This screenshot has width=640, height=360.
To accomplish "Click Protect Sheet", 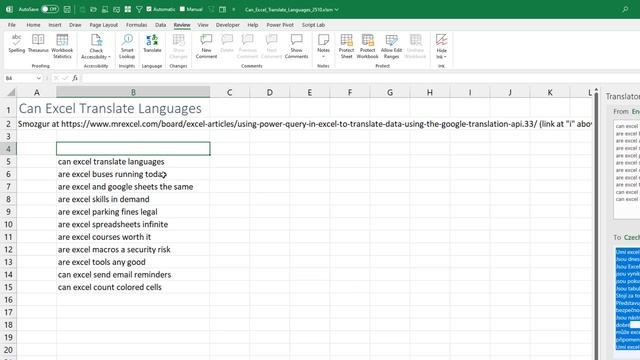I will point(346,46).
